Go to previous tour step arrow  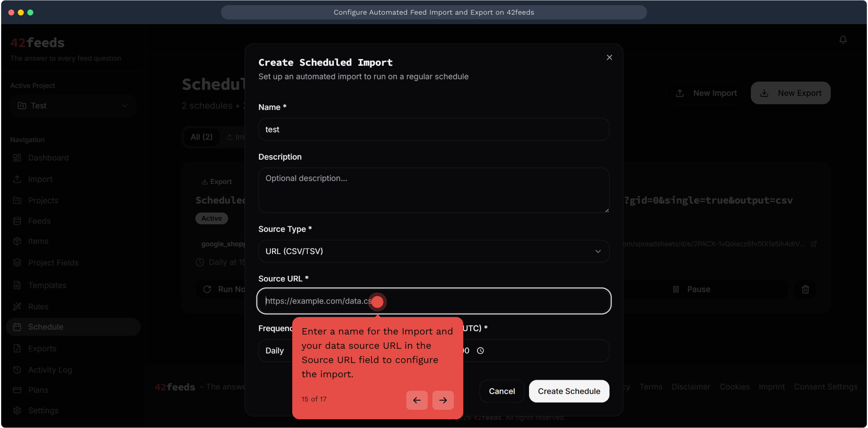click(x=417, y=400)
